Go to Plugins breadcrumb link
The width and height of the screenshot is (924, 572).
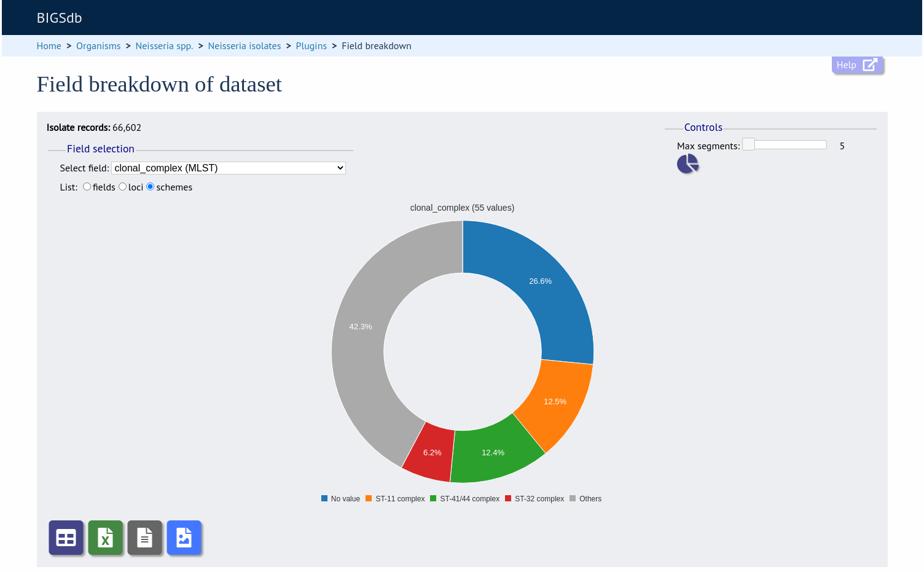(x=311, y=46)
